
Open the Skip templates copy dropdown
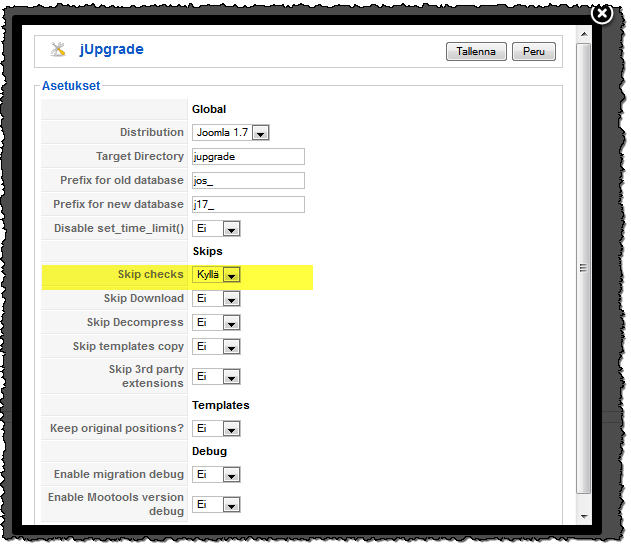[216, 347]
